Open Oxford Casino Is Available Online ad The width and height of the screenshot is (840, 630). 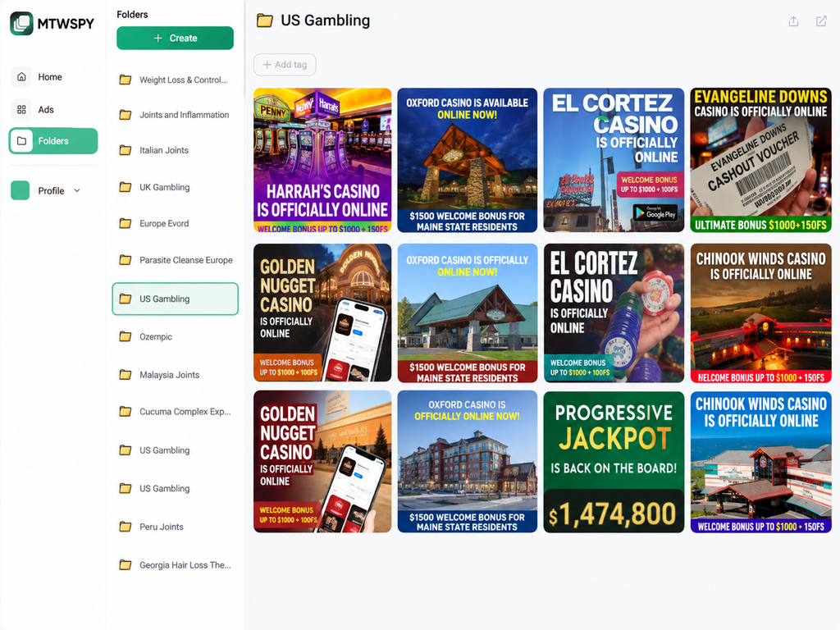click(x=467, y=160)
